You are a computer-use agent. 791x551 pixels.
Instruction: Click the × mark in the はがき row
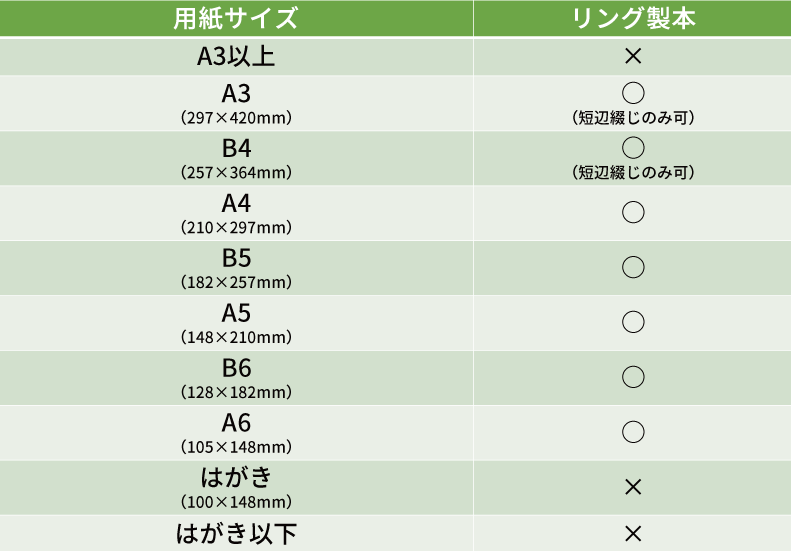632,487
